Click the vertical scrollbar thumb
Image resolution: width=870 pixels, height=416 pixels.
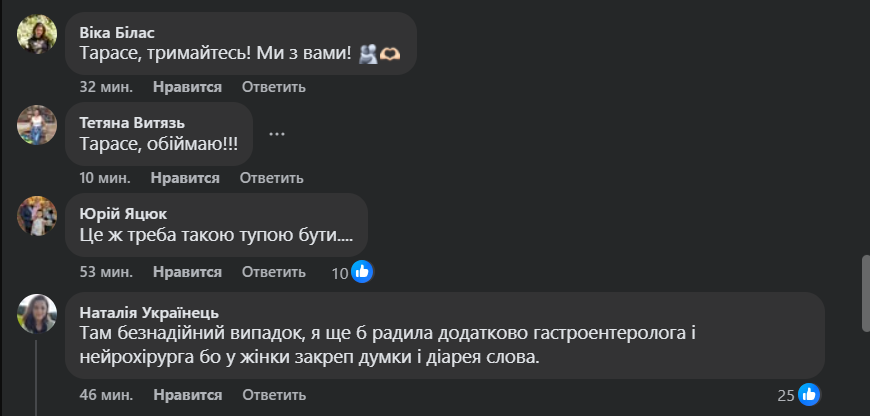coord(865,286)
